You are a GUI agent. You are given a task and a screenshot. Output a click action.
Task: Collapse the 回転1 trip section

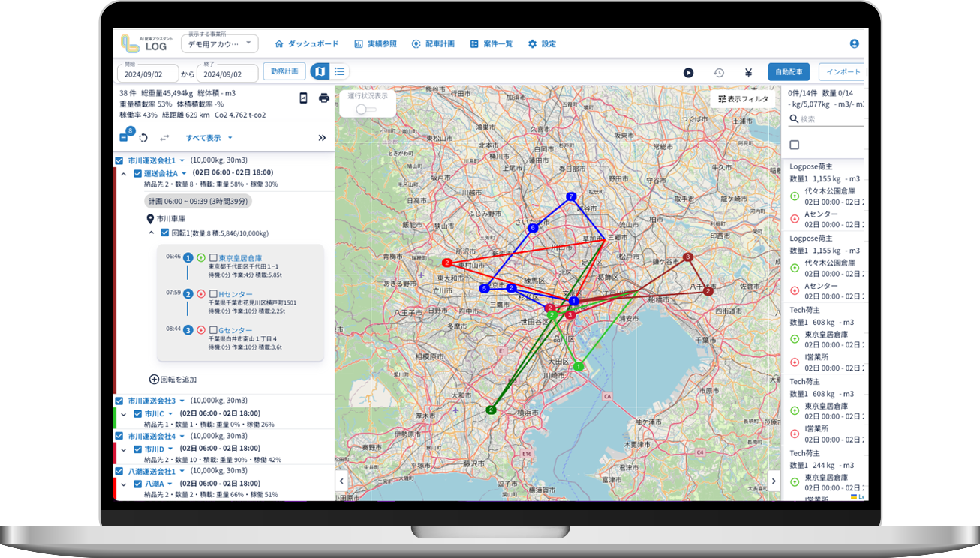click(152, 233)
